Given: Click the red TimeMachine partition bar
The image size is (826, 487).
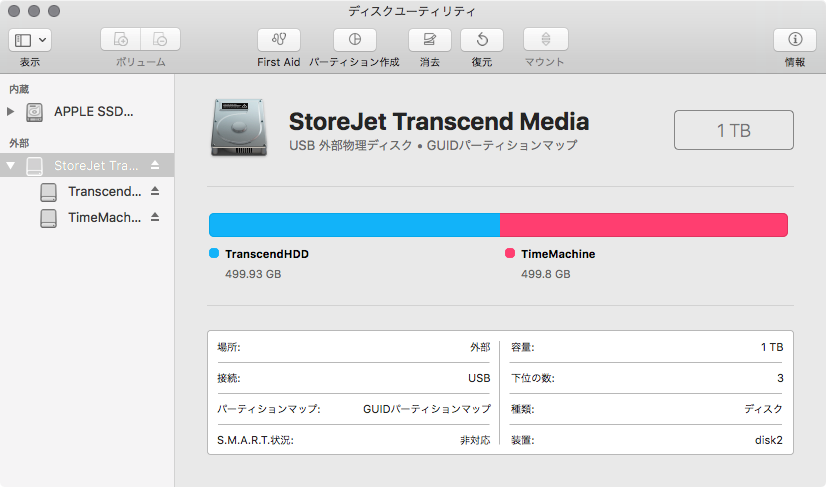Looking at the screenshot, I should pyautogui.click(x=644, y=225).
